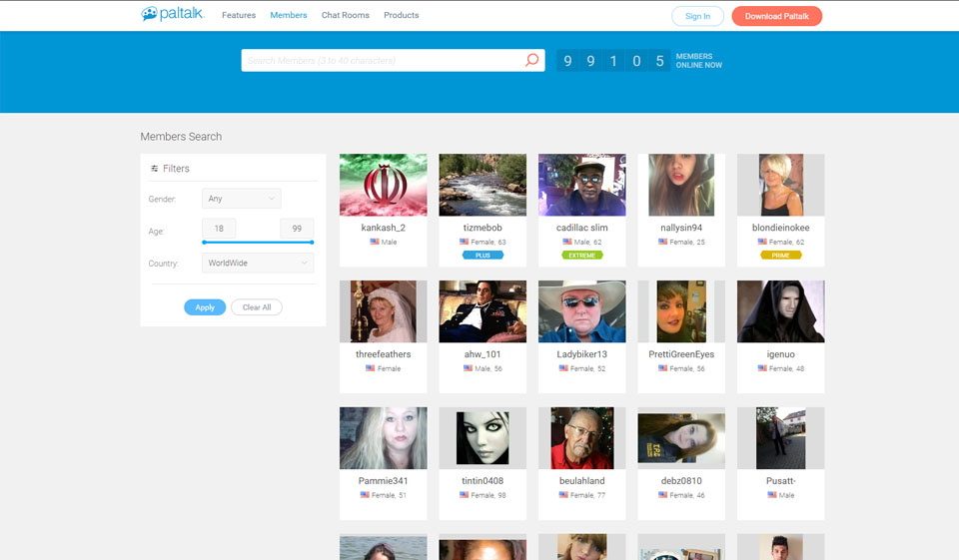Expand the Country WorldWide dropdown
This screenshot has width=959, height=560.
point(257,264)
